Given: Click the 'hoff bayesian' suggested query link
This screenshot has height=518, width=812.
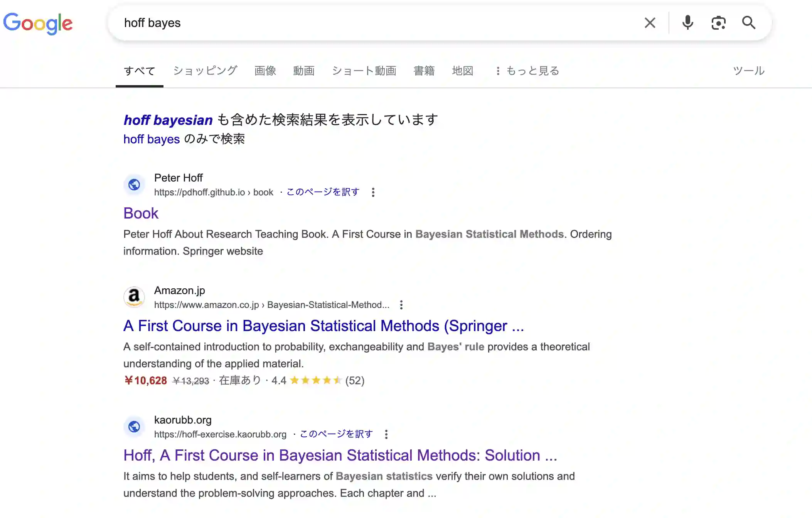Looking at the screenshot, I should (x=168, y=120).
